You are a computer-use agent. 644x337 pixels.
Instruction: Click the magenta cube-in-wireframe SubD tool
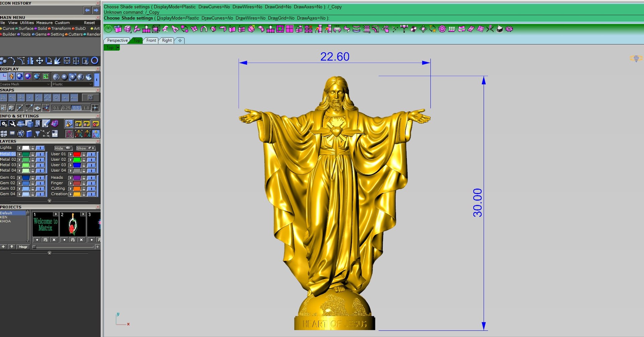pyautogui.click(x=156, y=29)
